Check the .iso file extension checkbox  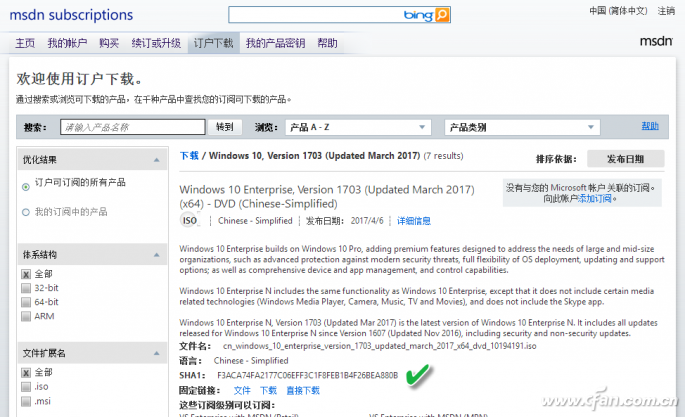[26, 387]
